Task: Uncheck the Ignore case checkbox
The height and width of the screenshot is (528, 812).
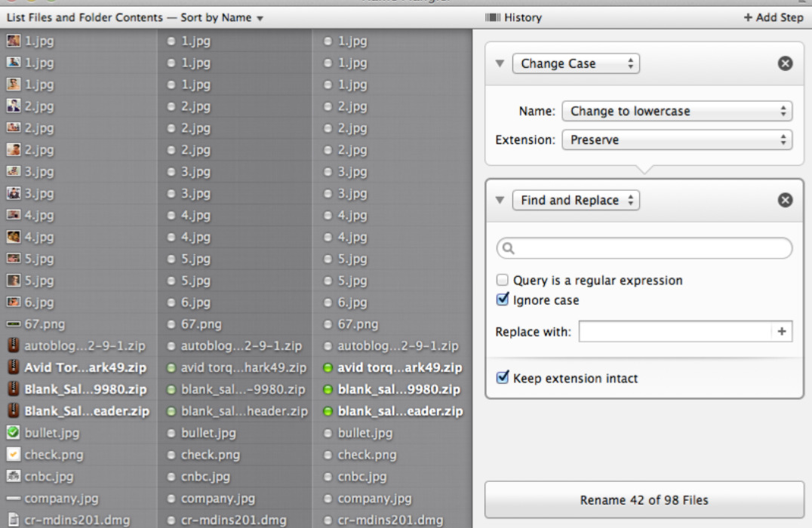Action: 503,300
